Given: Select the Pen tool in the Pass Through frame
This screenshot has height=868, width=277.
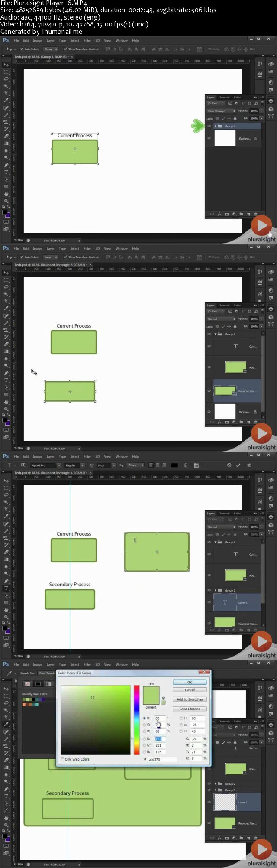Looking at the screenshot, I should [x=6, y=165].
